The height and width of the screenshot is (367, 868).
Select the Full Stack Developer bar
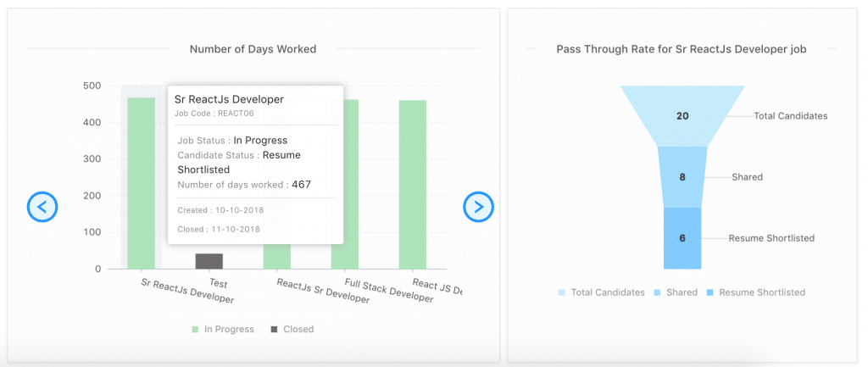[345, 184]
